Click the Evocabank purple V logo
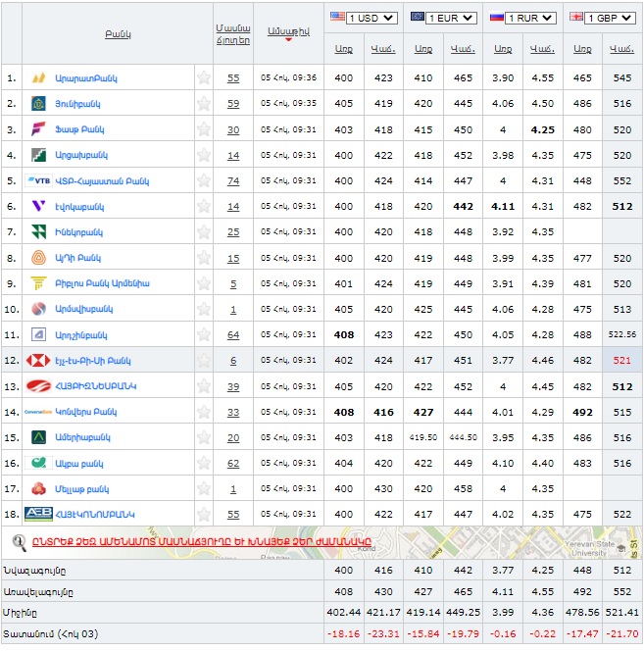The width and height of the screenshot is (644, 652). tap(38, 206)
